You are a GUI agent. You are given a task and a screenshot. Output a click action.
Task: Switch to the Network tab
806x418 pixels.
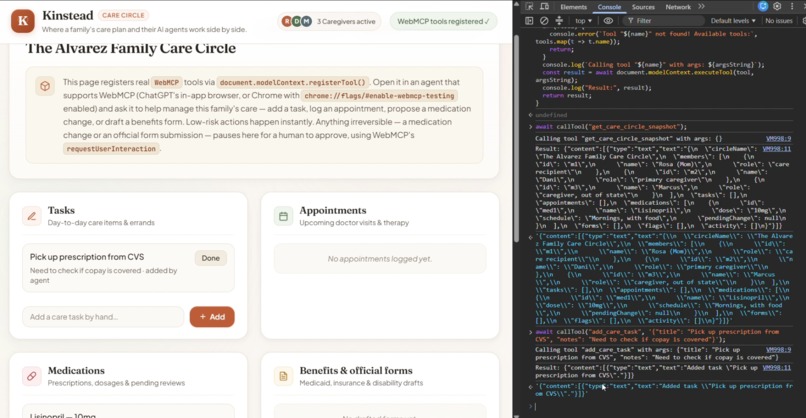pos(678,7)
